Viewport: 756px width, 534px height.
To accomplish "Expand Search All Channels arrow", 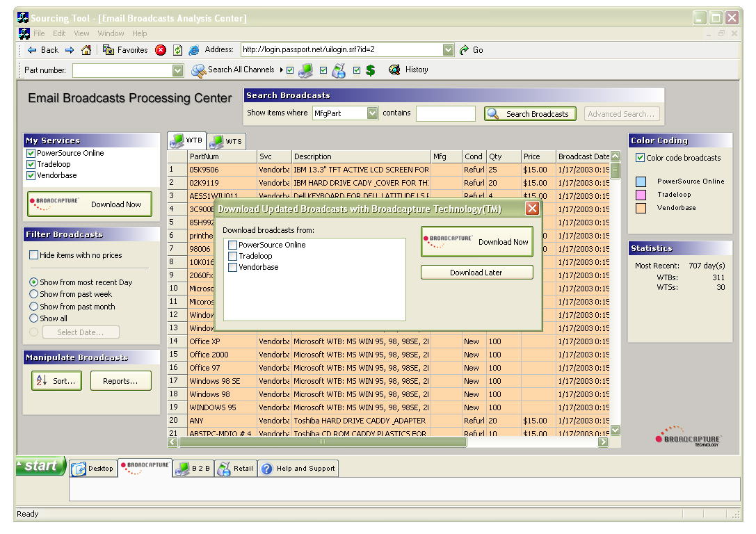I will pos(281,70).
